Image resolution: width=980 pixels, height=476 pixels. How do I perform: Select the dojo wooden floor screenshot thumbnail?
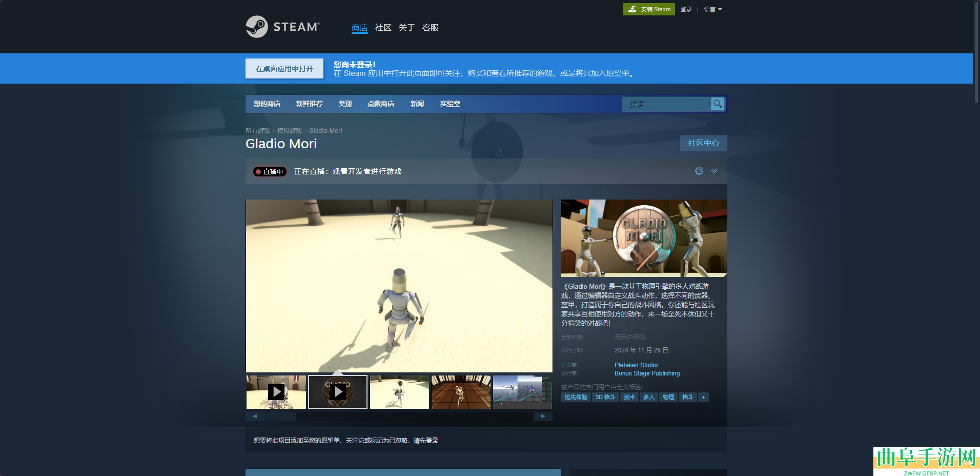click(x=461, y=392)
